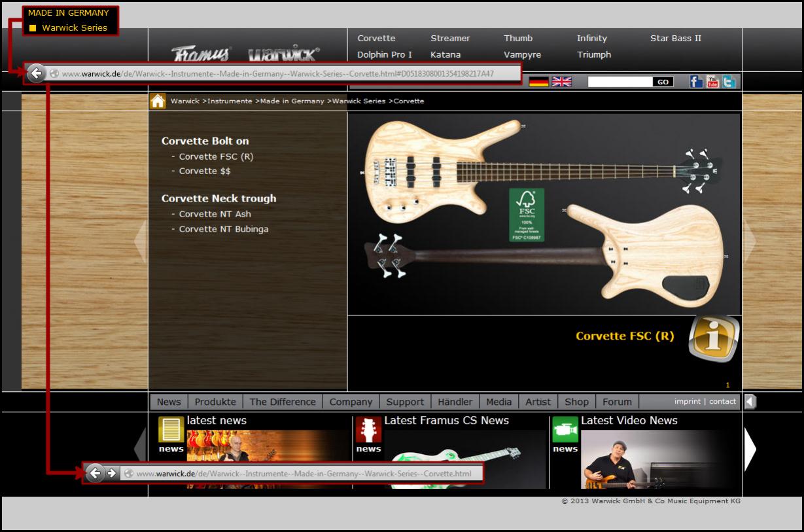Open the Corvette $$ model link
This screenshot has width=804, height=532.
[x=204, y=171]
